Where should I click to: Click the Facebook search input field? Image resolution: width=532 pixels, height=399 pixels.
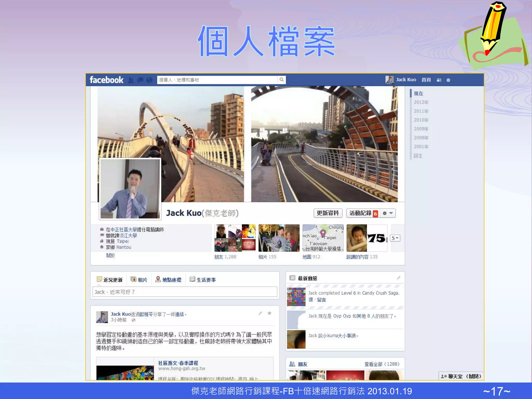tap(218, 80)
